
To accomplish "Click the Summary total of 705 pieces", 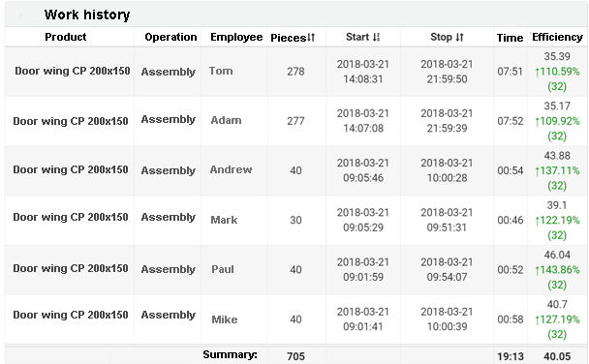I will tap(296, 356).
